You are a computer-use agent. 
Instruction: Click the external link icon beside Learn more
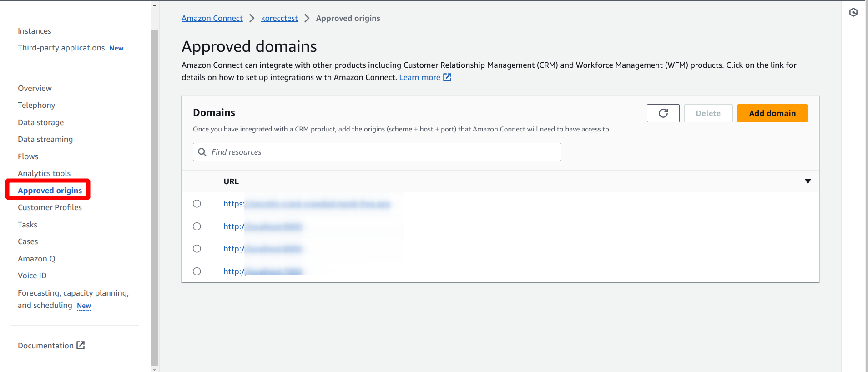point(447,77)
